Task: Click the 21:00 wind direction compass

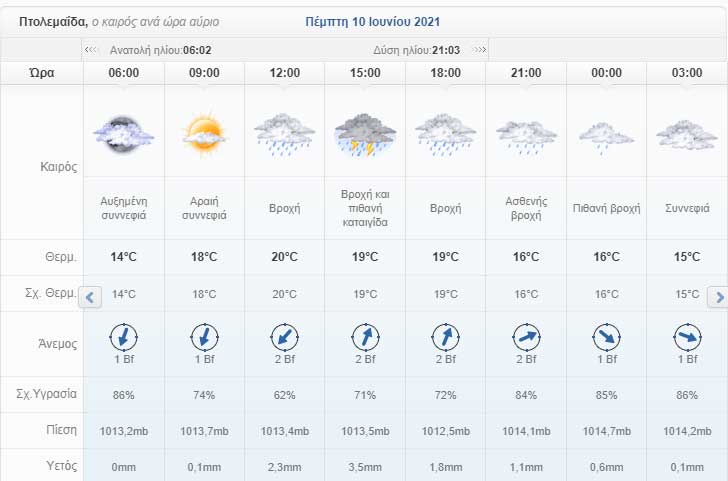Action: pyautogui.click(x=526, y=336)
